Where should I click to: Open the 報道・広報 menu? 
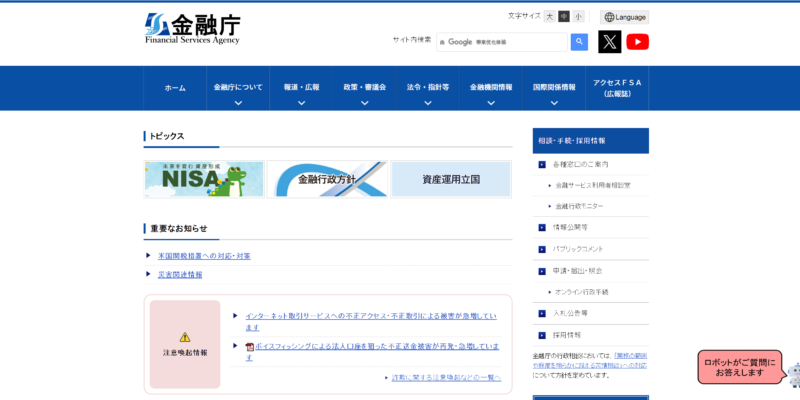coord(302,87)
